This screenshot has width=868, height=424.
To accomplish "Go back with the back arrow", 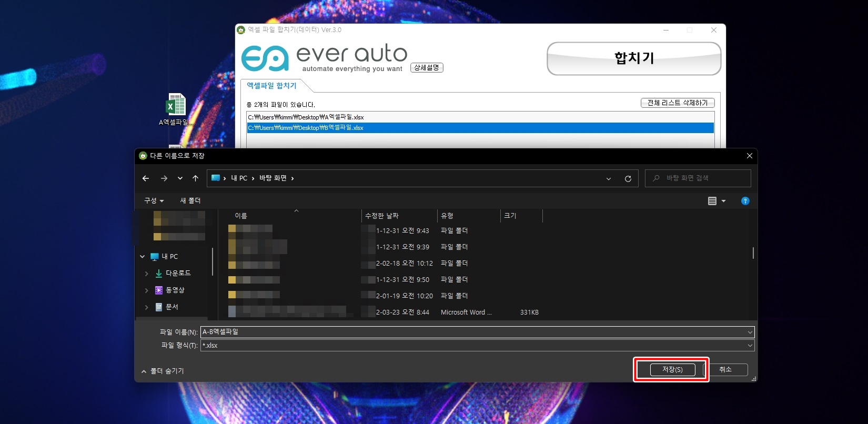I will point(146,178).
